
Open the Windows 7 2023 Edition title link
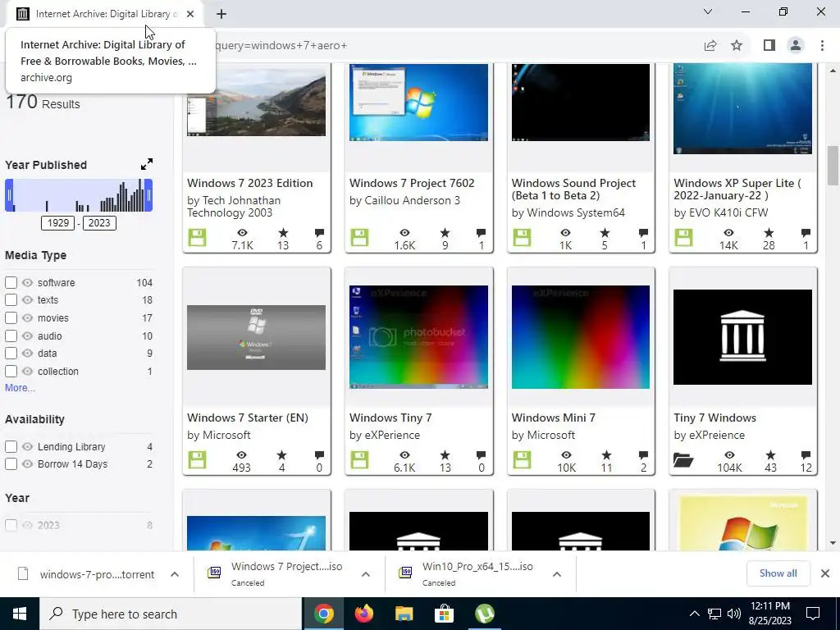point(249,183)
